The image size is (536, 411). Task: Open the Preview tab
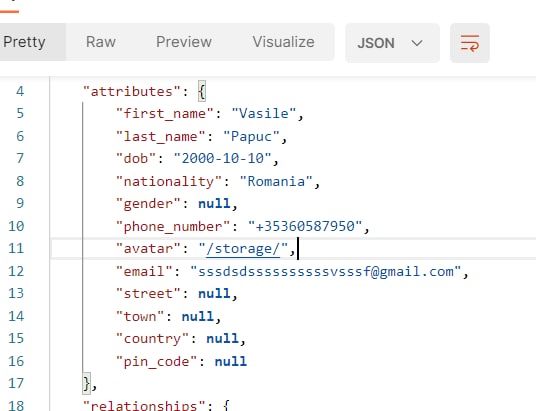[184, 42]
